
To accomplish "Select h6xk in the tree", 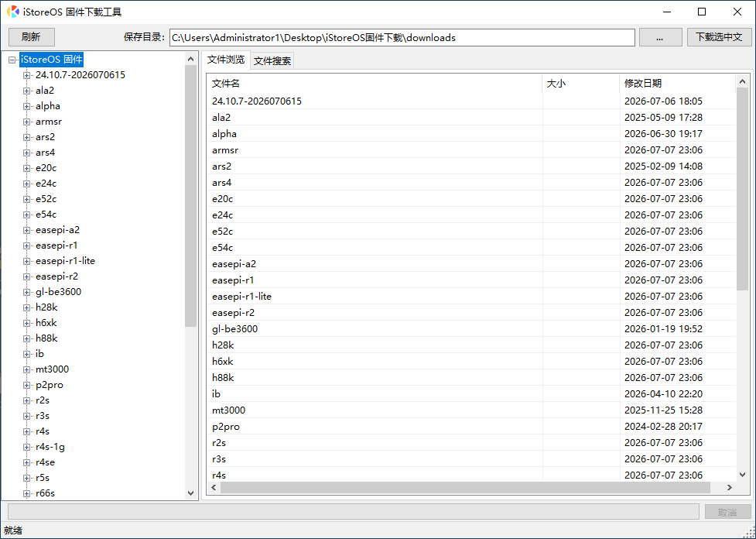I will [46, 322].
